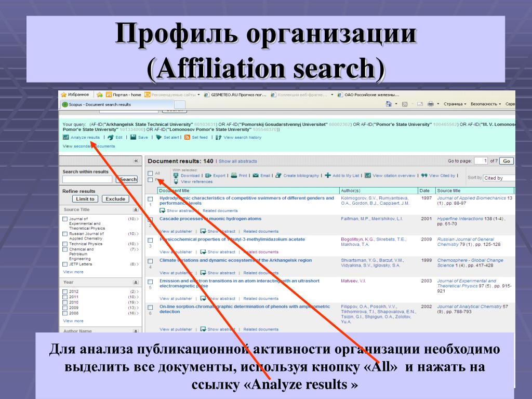Click the Add to My List plus icon
The image size is (532, 399).
click(328, 176)
